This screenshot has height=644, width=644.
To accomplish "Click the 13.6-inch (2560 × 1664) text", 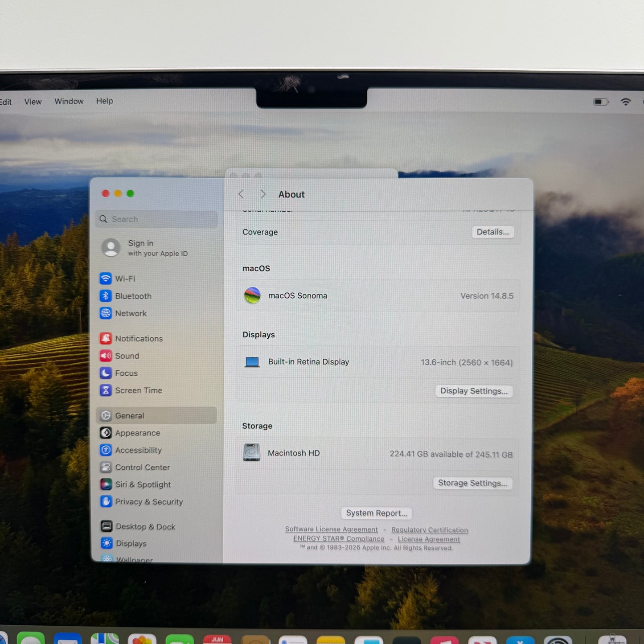I will pyautogui.click(x=467, y=362).
